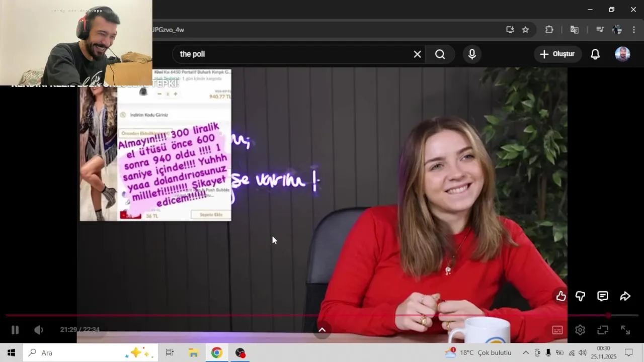Open the Windows Start menu
This screenshot has width=644, height=362.
pyautogui.click(x=11, y=352)
